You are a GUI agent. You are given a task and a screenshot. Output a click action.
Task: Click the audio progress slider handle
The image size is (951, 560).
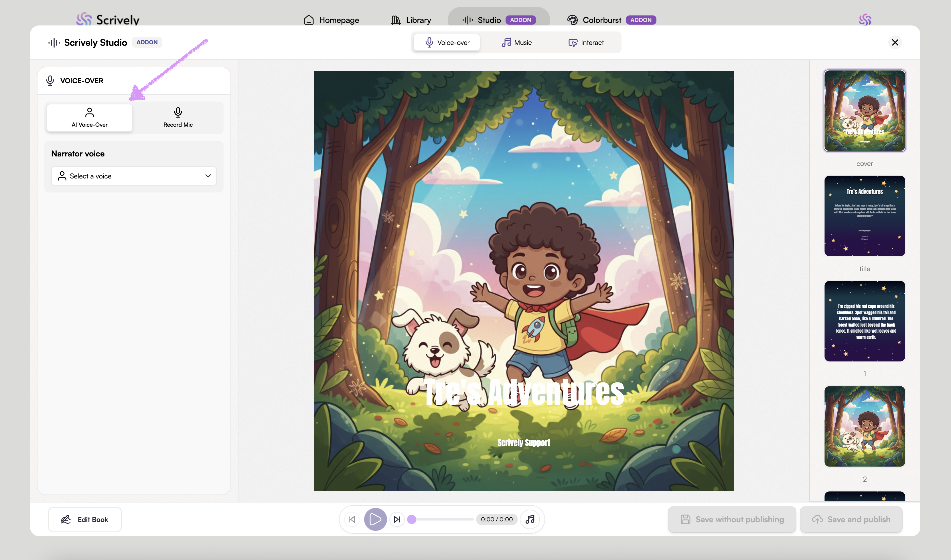pyautogui.click(x=412, y=519)
